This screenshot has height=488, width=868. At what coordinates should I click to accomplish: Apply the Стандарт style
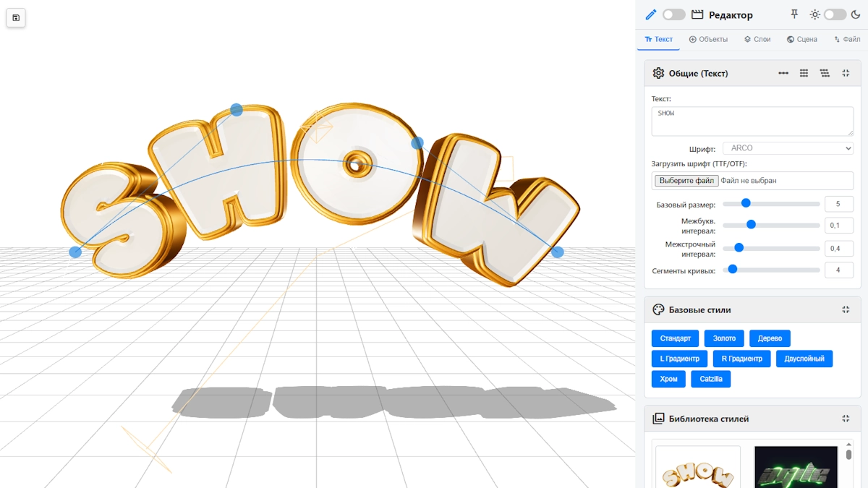tap(676, 338)
